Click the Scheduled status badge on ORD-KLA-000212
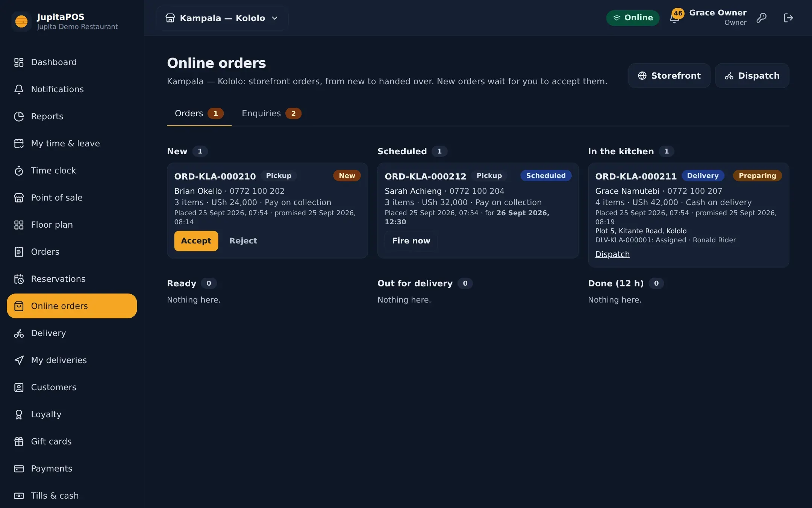This screenshot has height=508, width=812. pos(546,176)
